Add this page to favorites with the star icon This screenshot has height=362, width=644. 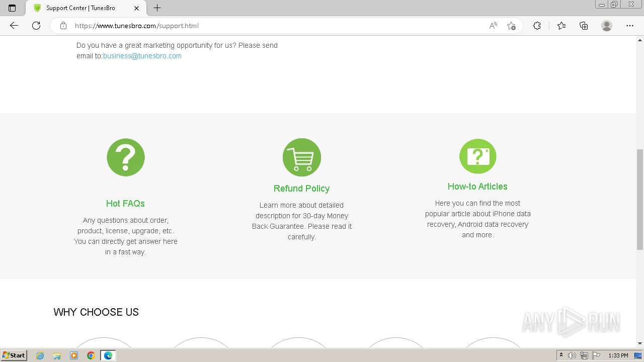pos(511,26)
